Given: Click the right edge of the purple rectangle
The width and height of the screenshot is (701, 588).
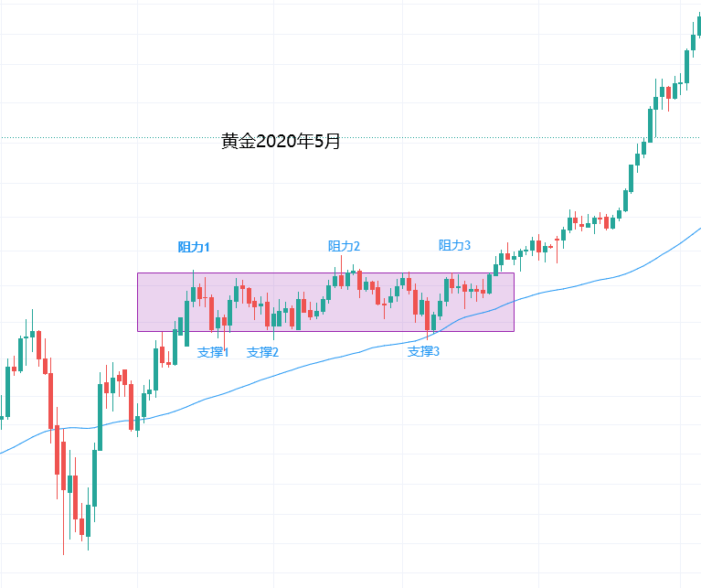Looking at the screenshot, I should tap(514, 302).
